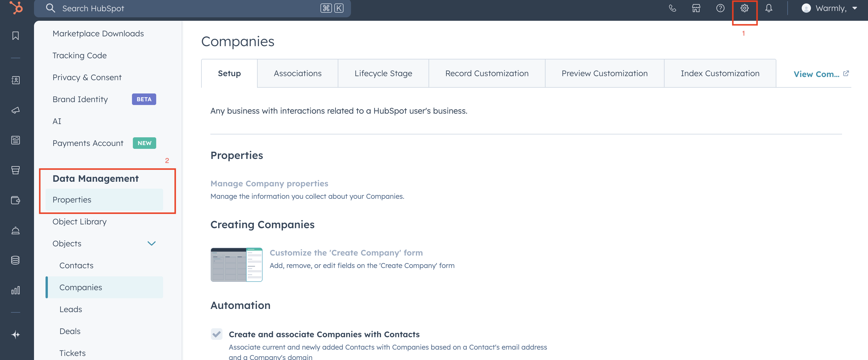Viewport: 868px width, 360px height.
Task: Switch to the Lifecycle Stage tab
Action: point(383,73)
